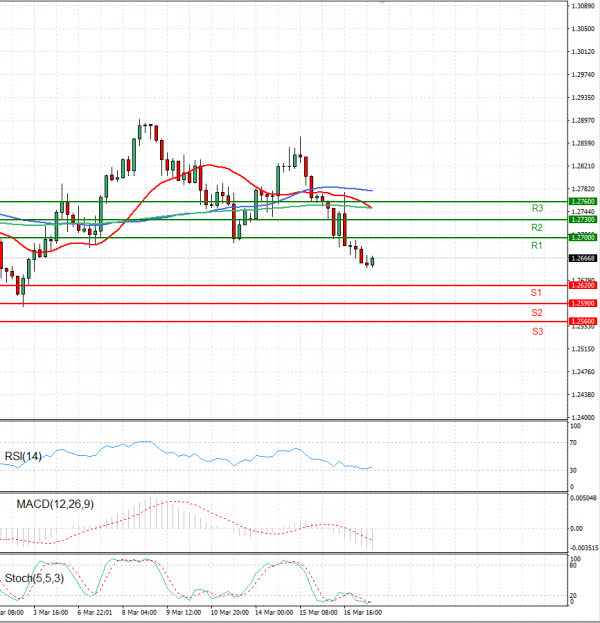
Task: Click the 15 Mar 08:00 time label
Action: point(318,612)
